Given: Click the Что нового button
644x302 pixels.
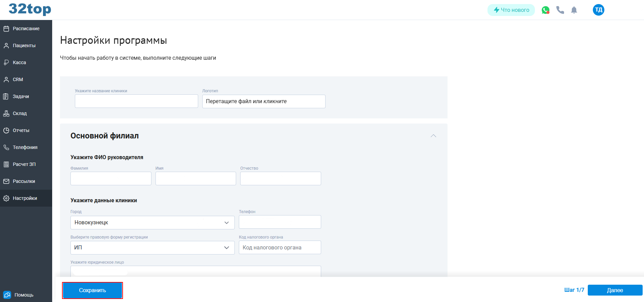Looking at the screenshot, I should tap(511, 10).
